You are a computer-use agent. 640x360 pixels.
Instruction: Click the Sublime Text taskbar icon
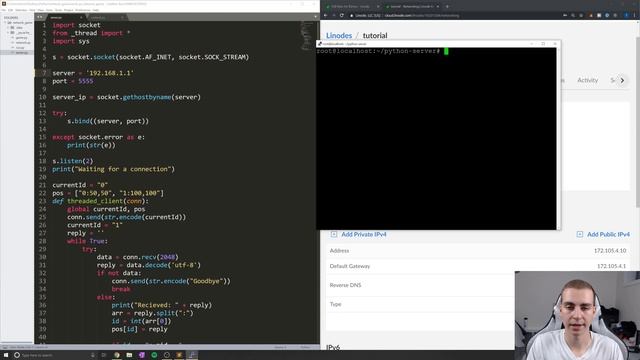point(179,355)
